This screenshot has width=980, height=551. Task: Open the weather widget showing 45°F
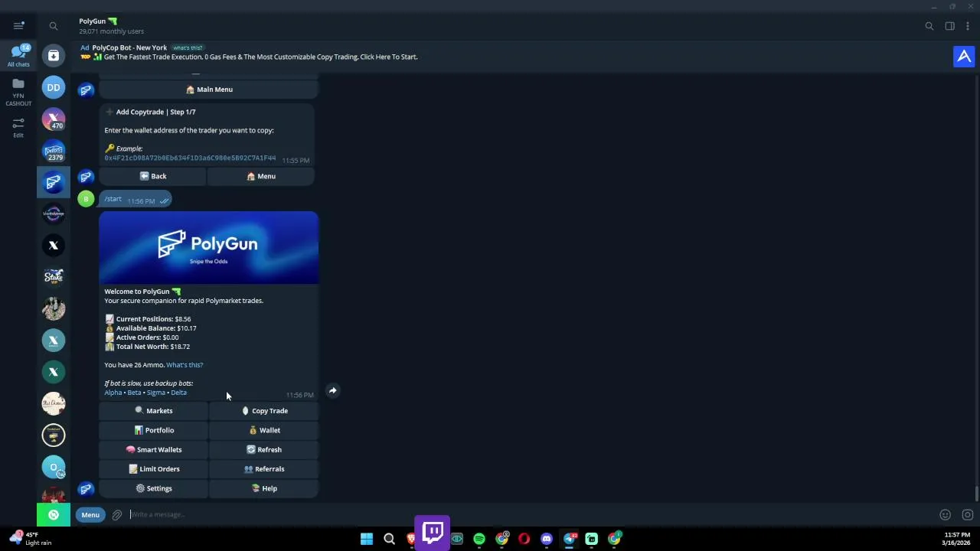(31, 538)
